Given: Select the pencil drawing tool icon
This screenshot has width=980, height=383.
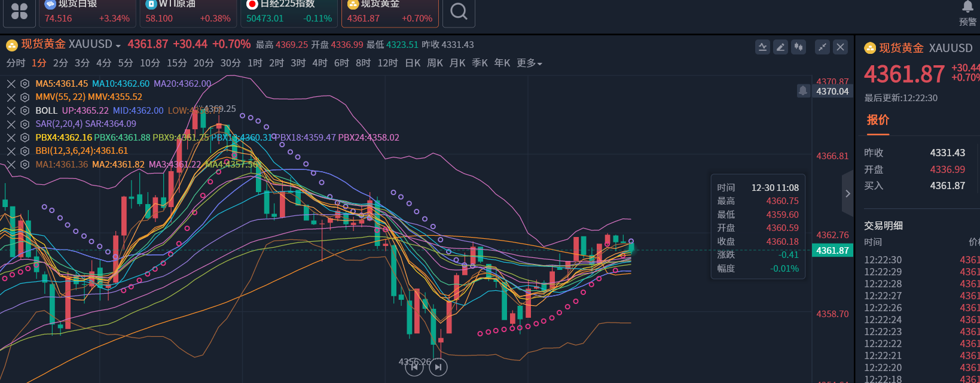Looking at the screenshot, I should pos(780,47).
